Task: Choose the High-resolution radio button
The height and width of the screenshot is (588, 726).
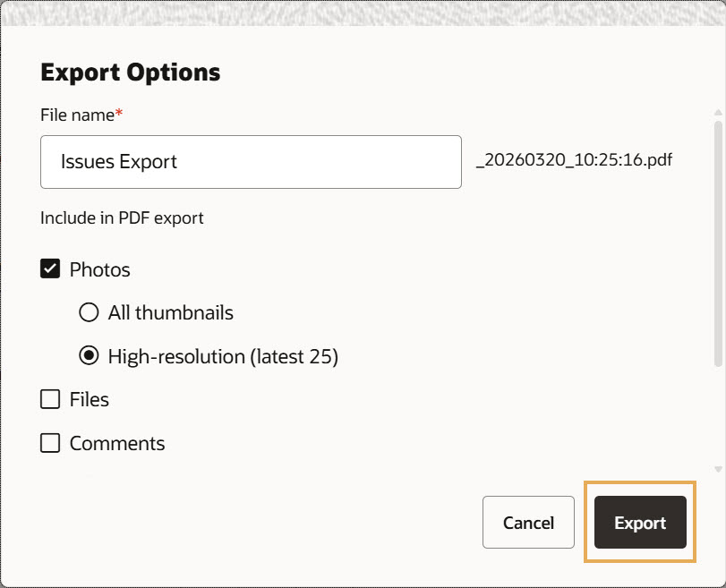Action: click(x=89, y=356)
